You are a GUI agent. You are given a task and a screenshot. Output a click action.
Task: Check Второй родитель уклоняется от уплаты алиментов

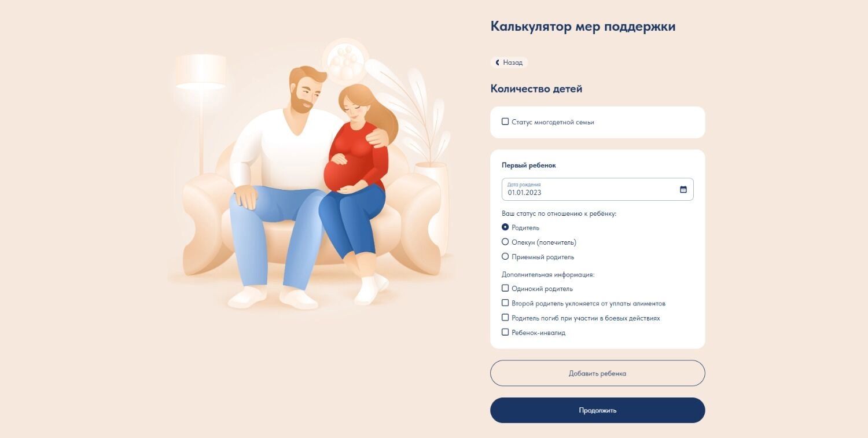point(505,303)
